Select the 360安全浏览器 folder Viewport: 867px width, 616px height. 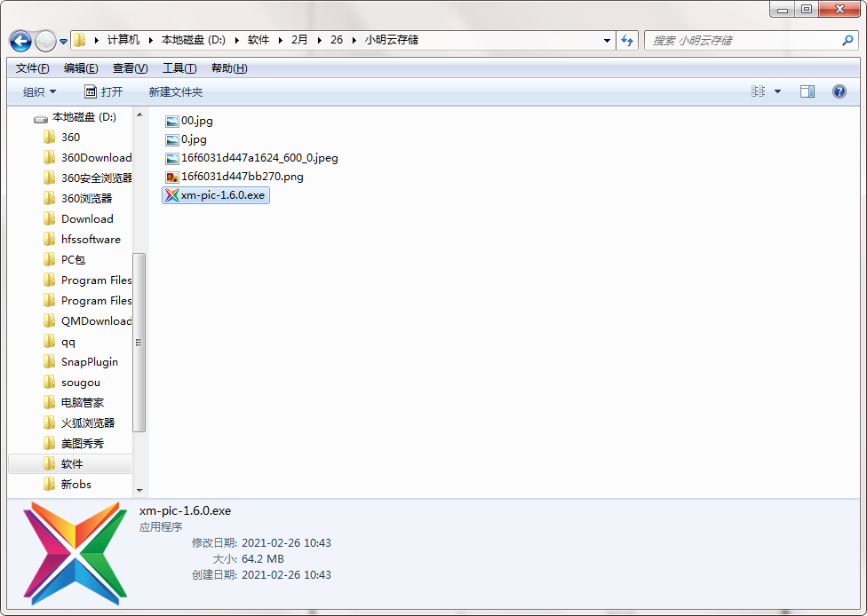tap(87, 178)
